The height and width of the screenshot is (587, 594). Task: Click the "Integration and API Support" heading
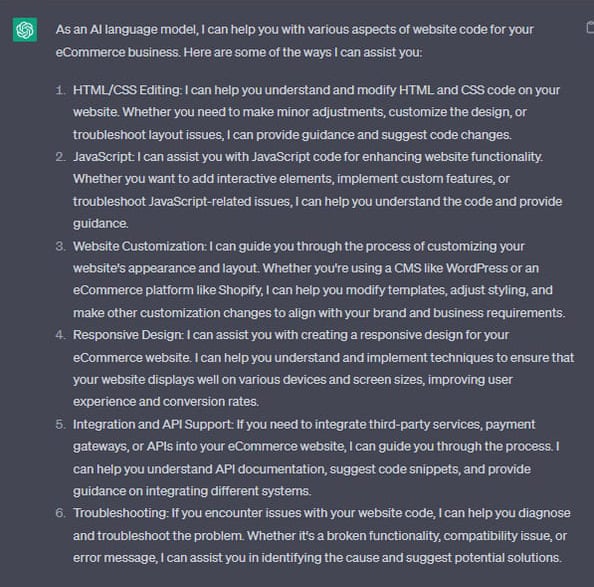152,425
